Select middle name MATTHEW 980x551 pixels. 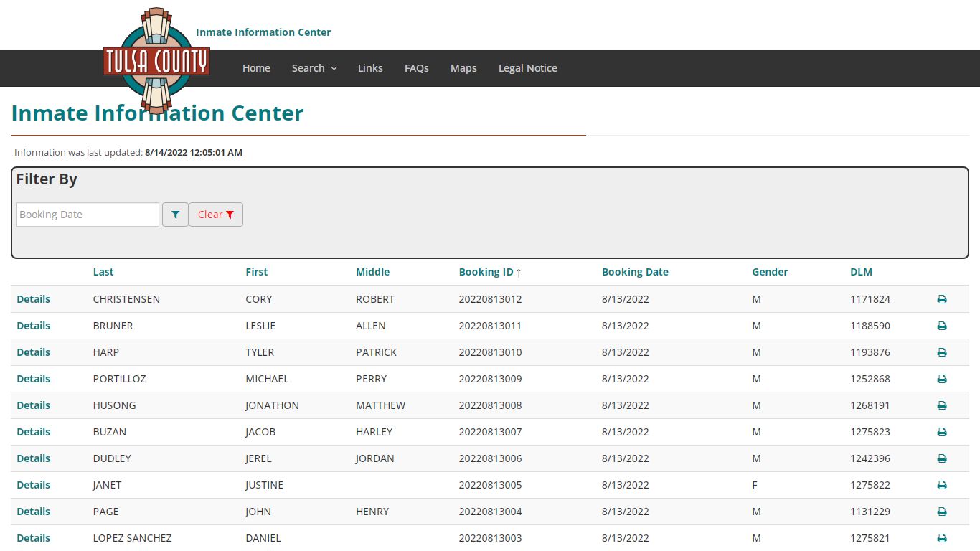(380, 405)
